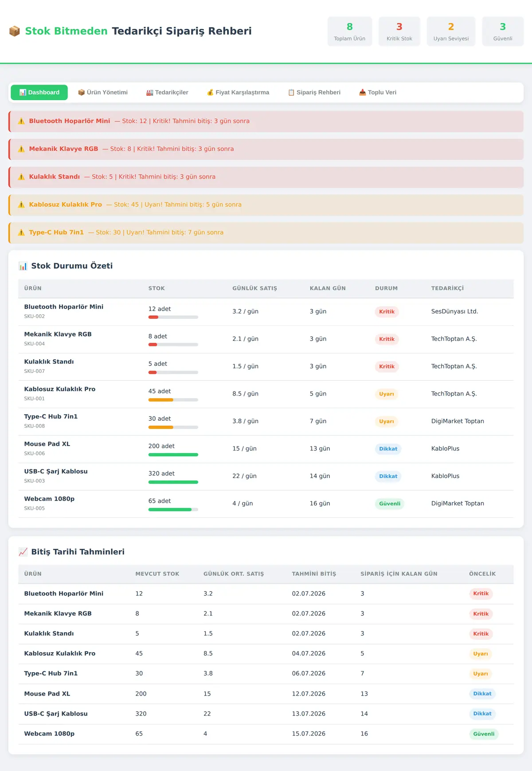Click warning icon on Bluetooth Hoparlör Mini alert
The width and height of the screenshot is (532, 771).
[x=21, y=121]
